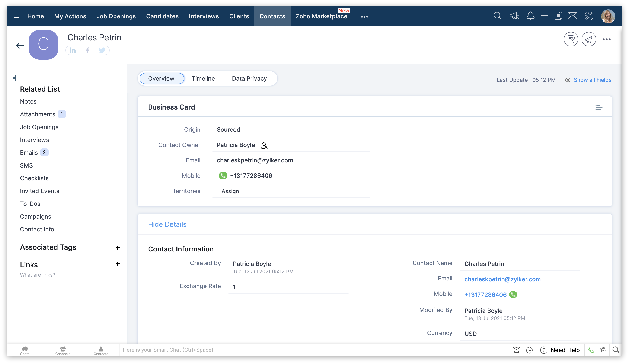Viewport: 629px width, 364px height.
Task: Click the Need Help button
Action: 560,350
